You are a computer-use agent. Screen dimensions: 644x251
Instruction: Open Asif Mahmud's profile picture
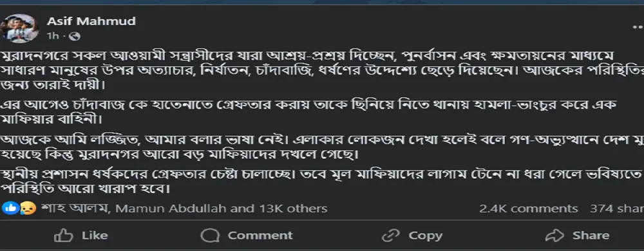click(20, 28)
